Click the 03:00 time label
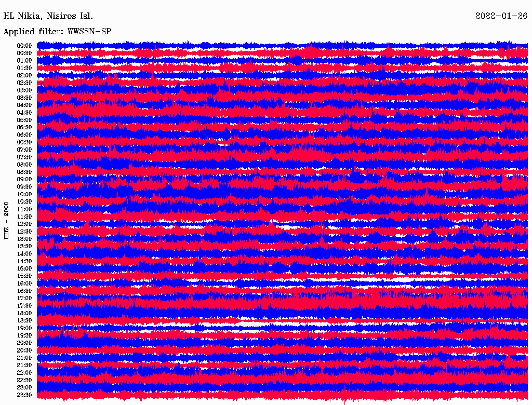The width and height of the screenshot is (532, 405). 24,90
